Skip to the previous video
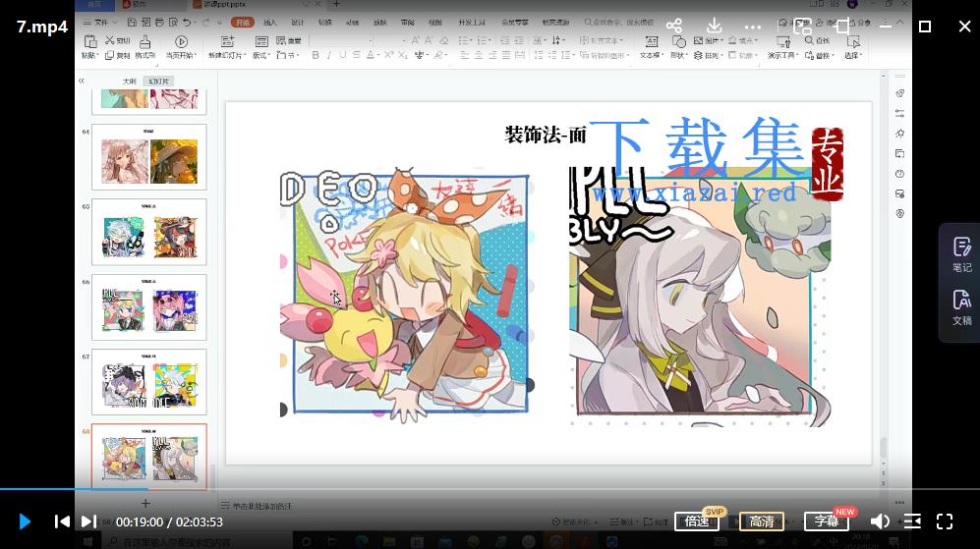 [x=62, y=522]
